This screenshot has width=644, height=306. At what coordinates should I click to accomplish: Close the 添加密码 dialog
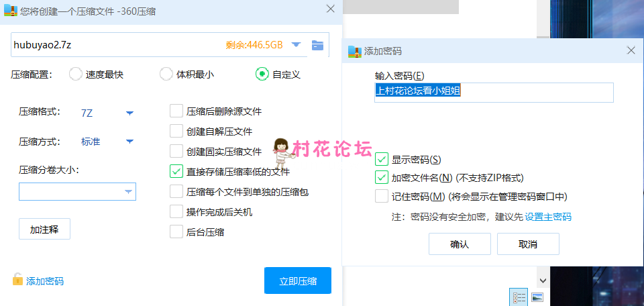pyautogui.click(x=631, y=50)
